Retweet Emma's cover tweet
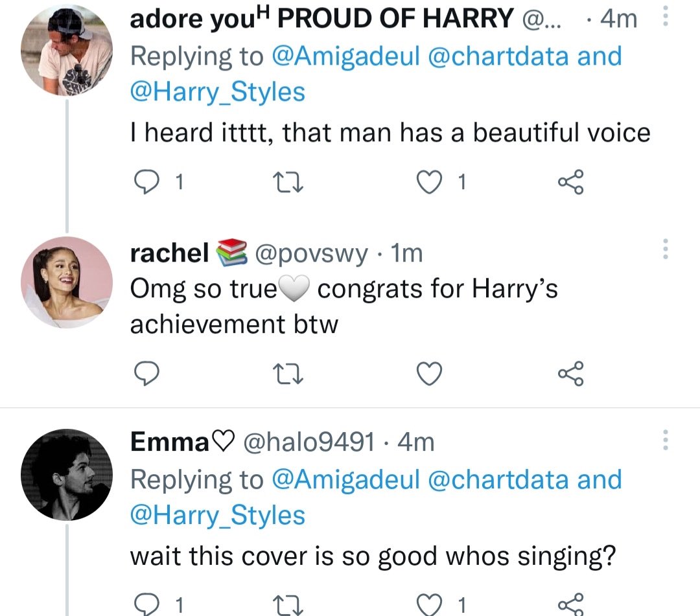Screen dimensions: 700x616 (289, 605)
